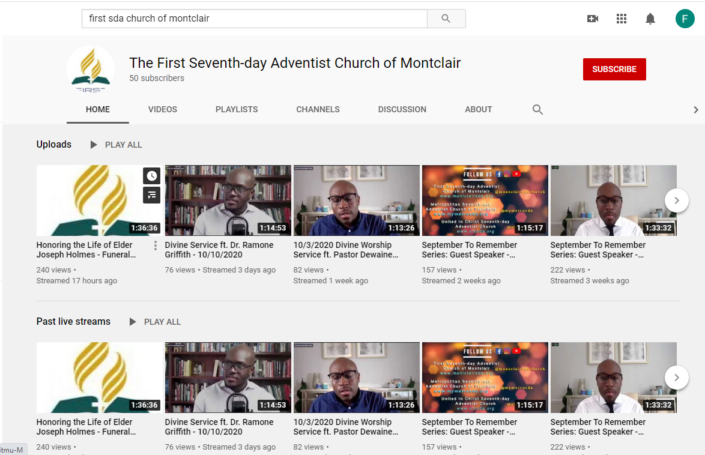705x455 pixels.
Task: Open Uploads thumbnail with 1:15:17 duration
Action: [x=485, y=201]
